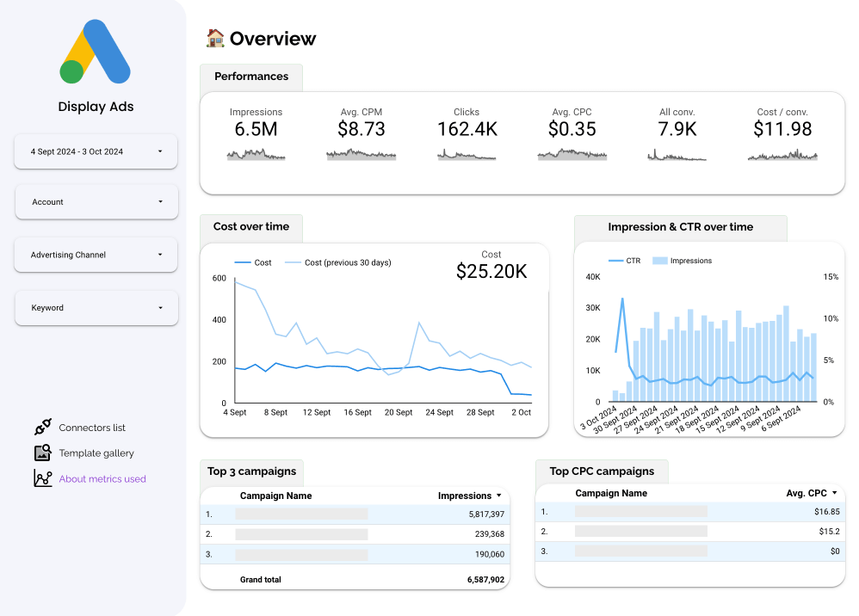This screenshot has height=616, width=859.
Task: Click the Cost $25.20K scorecard
Action: [x=491, y=267]
